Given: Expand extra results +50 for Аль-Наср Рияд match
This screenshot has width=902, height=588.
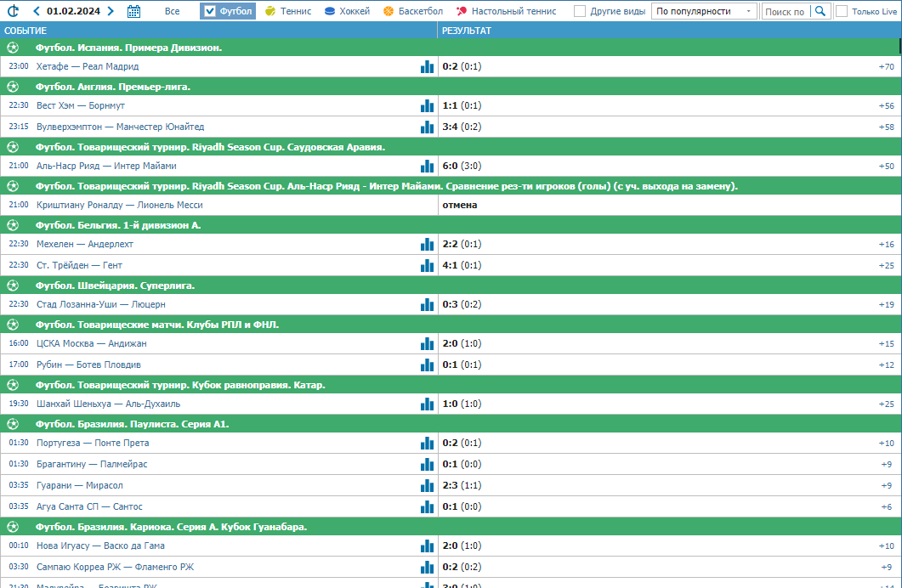Looking at the screenshot, I should click(887, 166).
